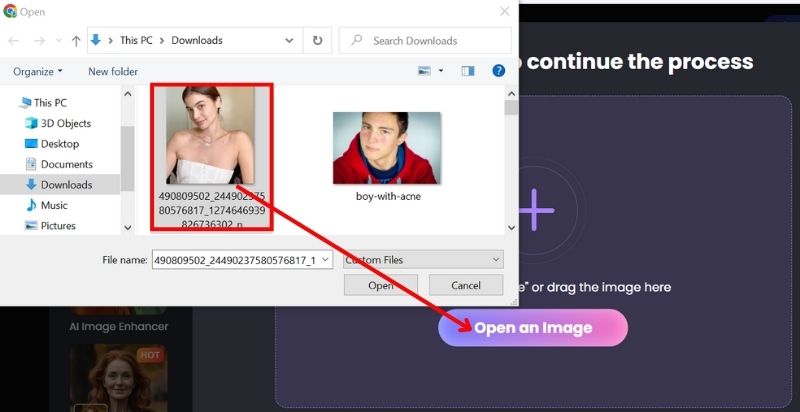The height and width of the screenshot is (412, 800).
Task: Select the 490809502 image thumbnail
Action: coord(210,135)
